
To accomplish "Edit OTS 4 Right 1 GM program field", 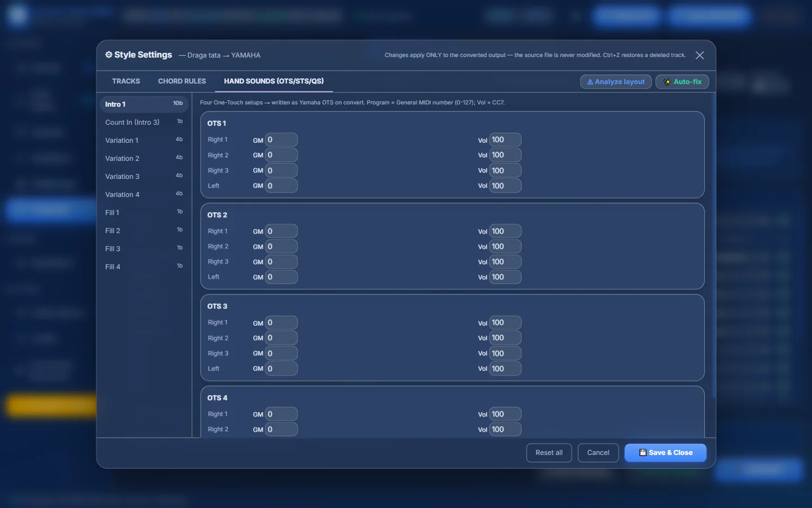I will point(281,414).
